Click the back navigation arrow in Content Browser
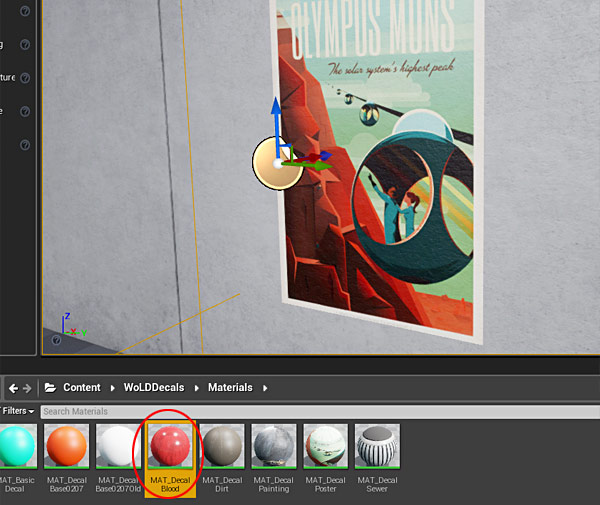 pyautogui.click(x=13, y=387)
